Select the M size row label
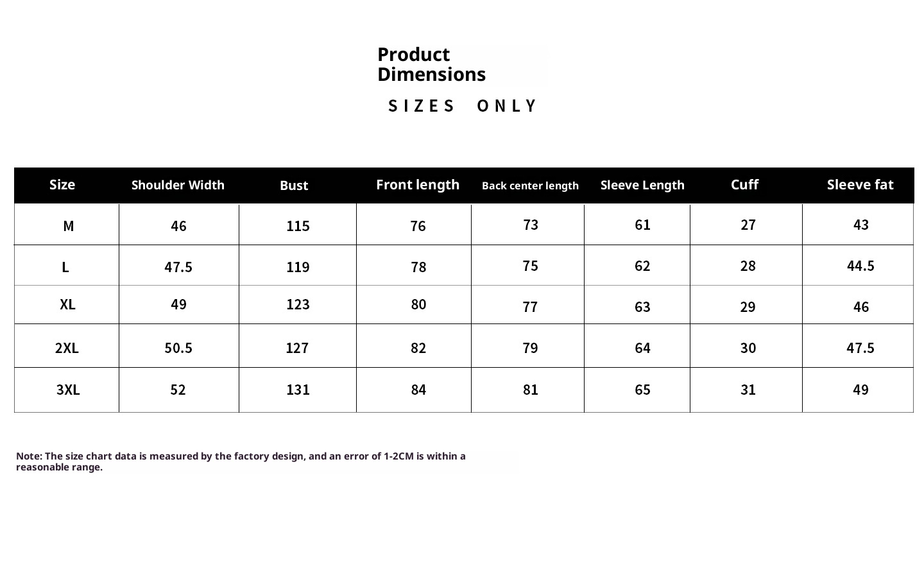Screen dimensions: 924x577 pos(69,226)
